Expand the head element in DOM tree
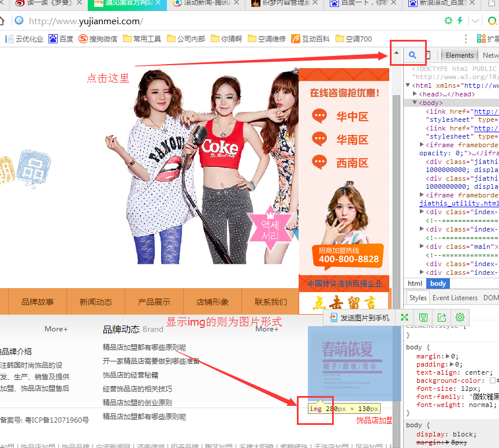The height and width of the screenshot is (448, 499). [415, 94]
